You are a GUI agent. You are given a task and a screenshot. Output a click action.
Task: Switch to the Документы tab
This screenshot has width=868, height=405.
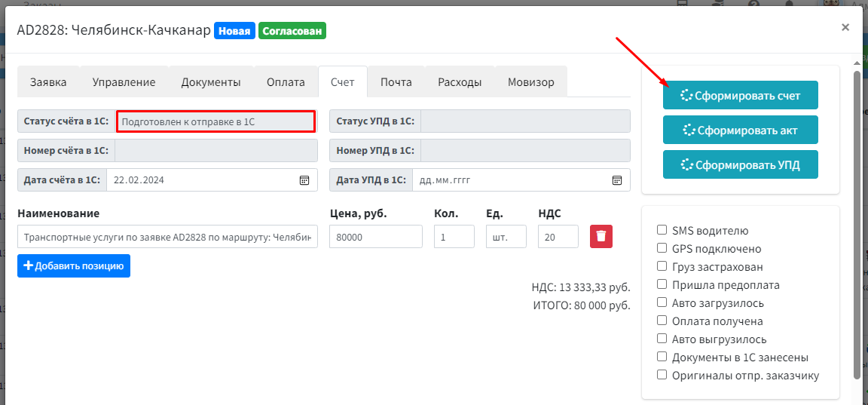coord(211,82)
